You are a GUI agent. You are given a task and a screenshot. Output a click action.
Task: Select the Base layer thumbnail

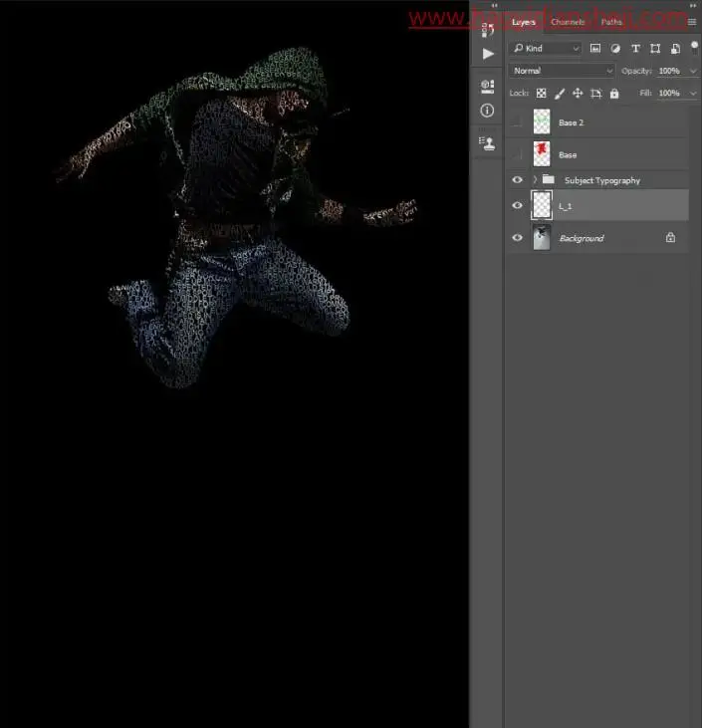tap(542, 153)
